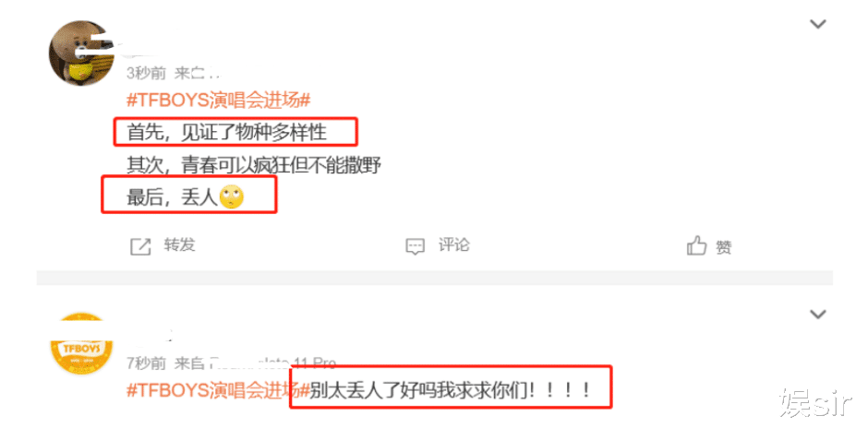Open #TFBOYS演唱会进场# hashtag in first post
Image resolution: width=868 pixels, height=440 pixels.
coord(219,100)
